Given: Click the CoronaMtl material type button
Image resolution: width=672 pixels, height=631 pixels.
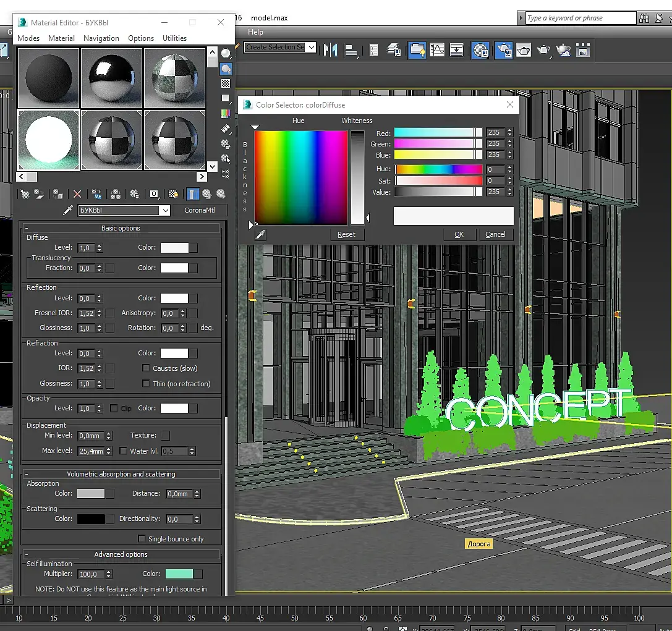Looking at the screenshot, I should [200, 211].
